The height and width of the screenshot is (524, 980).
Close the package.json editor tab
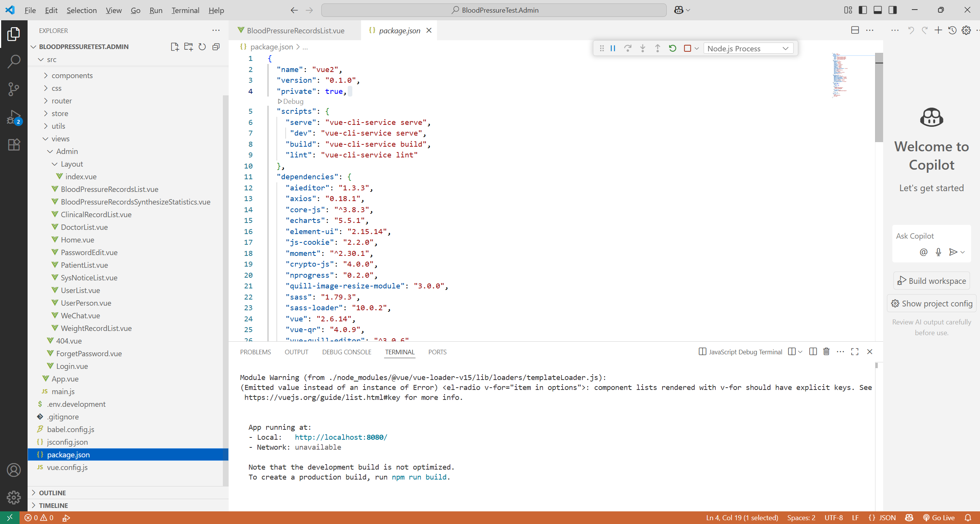click(x=429, y=30)
